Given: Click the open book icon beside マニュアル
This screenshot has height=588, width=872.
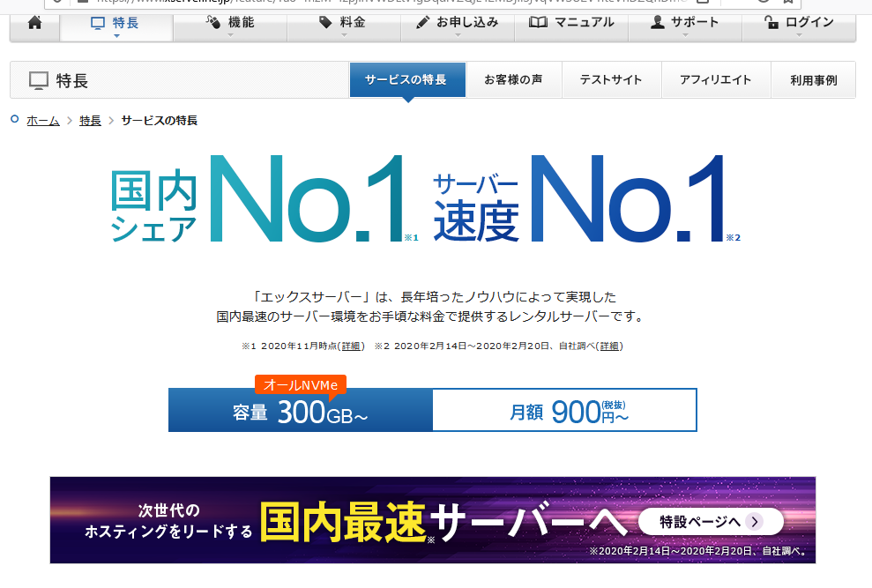Looking at the screenshot, I should click(538, 22).
